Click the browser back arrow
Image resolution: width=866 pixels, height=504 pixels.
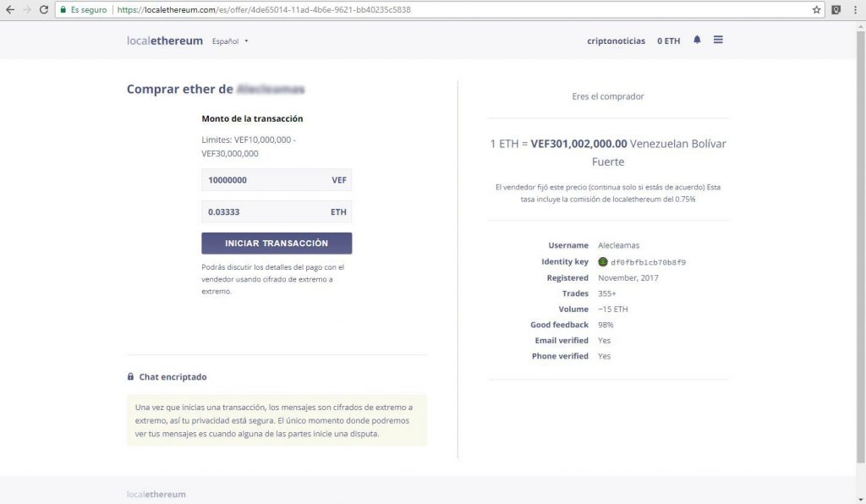10,10
